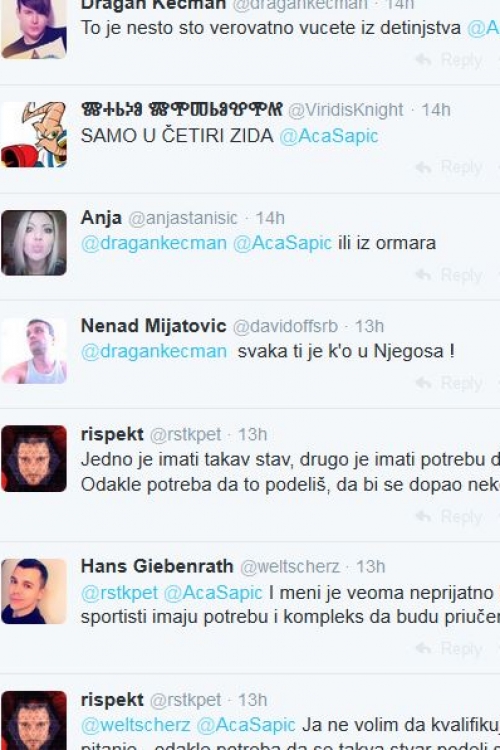Open Hans Giebenrath's avatar photo
This screenshot has width=500, height=750.
click(x=34, y=592)
